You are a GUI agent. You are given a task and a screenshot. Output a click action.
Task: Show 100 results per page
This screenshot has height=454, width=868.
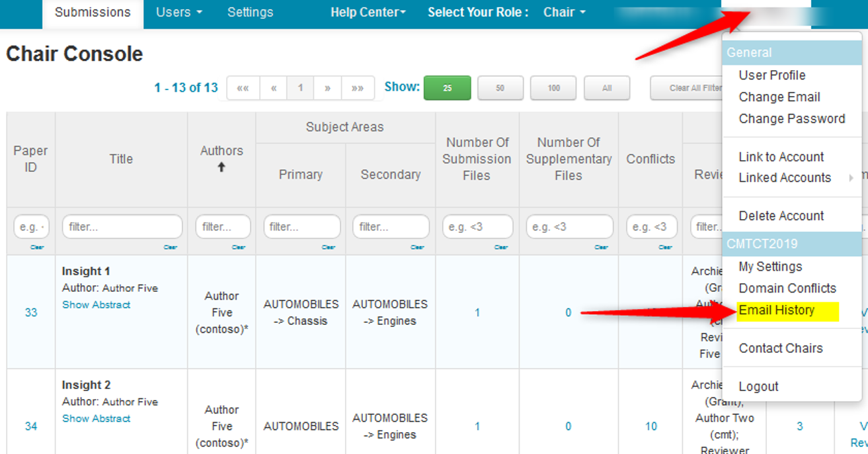(x=553, y=88)
